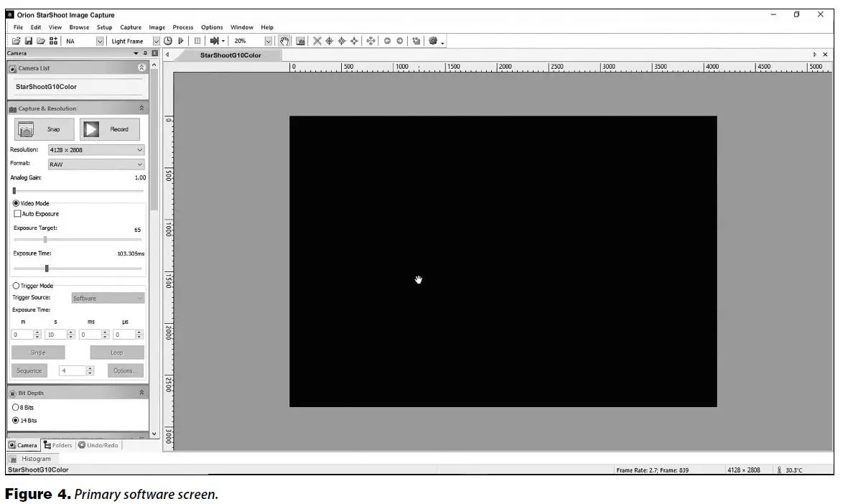Image resolution: width=843 pixels, height=504 pixels.
Task: Click the Histogram panel icon
Action: click(14, 459)
